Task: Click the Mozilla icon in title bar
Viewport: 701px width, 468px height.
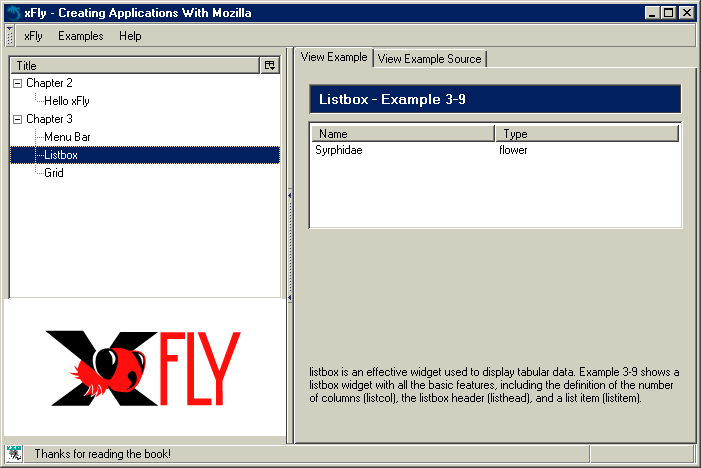Action: [x=12, y=13]
